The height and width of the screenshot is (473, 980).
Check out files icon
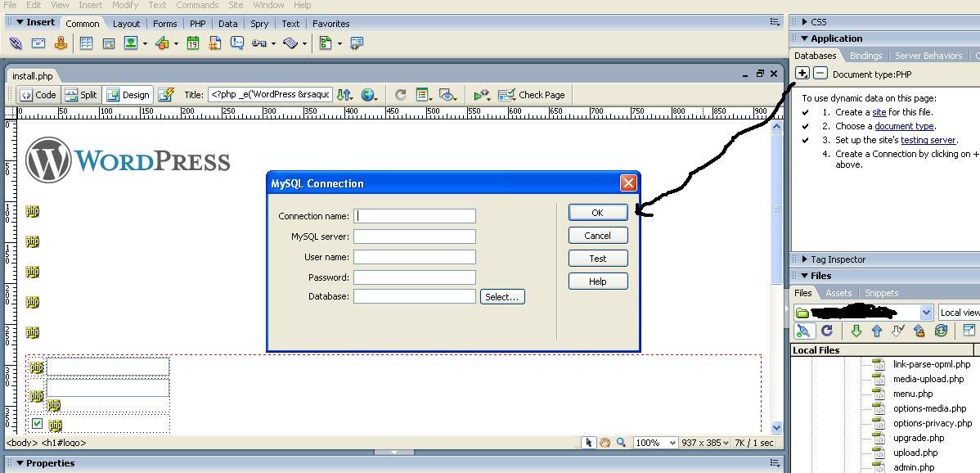pos(897,331)
